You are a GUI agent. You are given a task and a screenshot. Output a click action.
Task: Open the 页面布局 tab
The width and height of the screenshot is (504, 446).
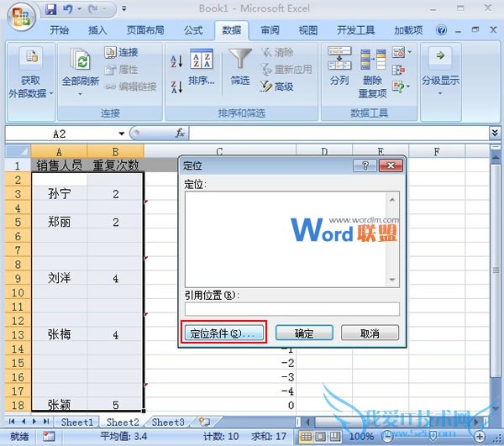[x=145, y=30]
